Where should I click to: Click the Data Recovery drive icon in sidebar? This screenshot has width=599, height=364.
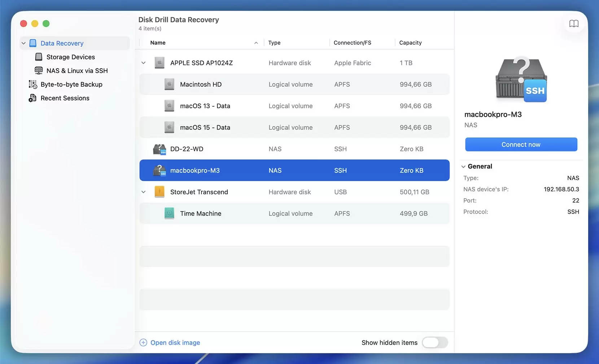(x=33, y=43)
